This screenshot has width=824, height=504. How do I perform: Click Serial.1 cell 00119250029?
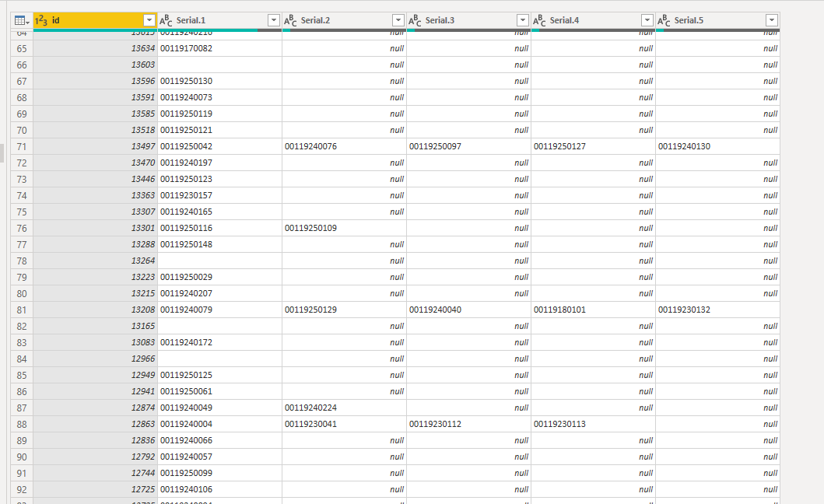point(219,277)
